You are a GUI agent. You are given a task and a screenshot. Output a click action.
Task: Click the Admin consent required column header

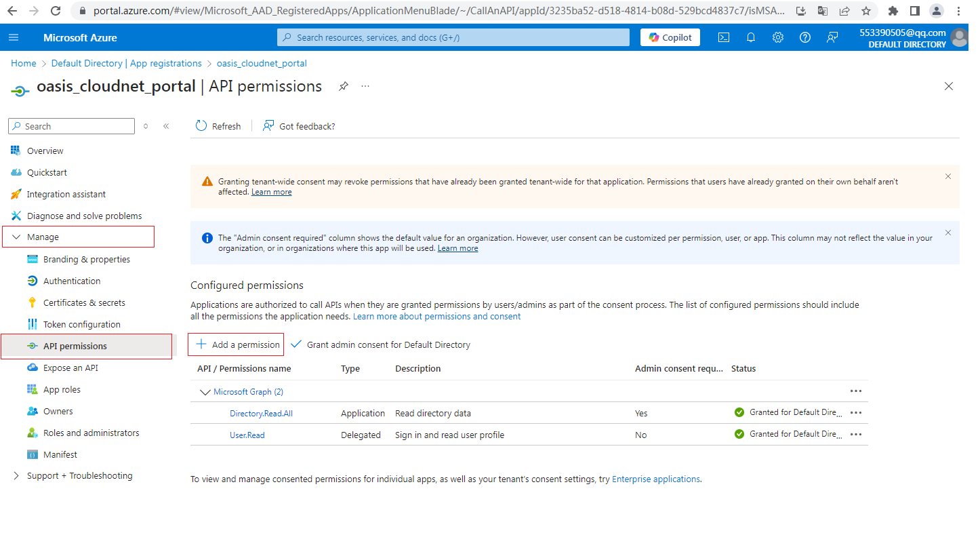(x=679, y=369)
